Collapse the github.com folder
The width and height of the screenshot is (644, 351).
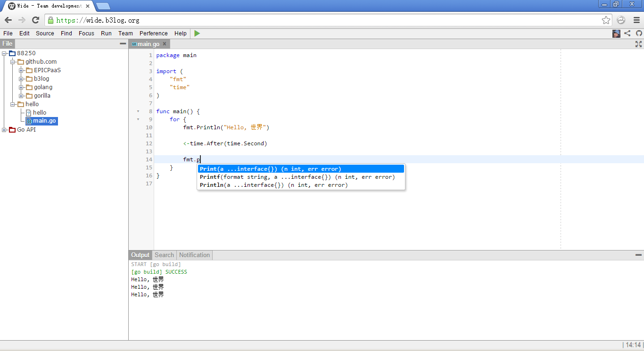[13, 62]
